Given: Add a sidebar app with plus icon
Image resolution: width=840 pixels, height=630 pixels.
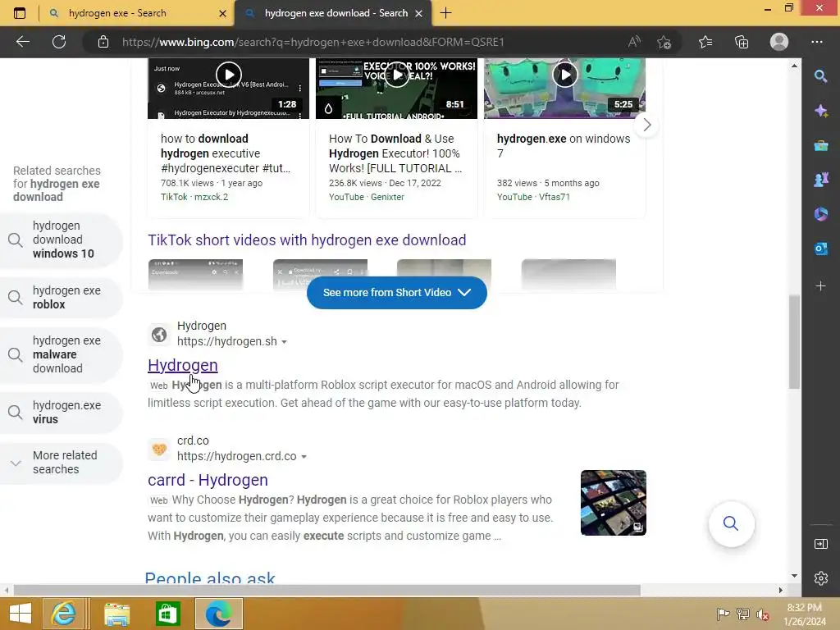Looking at the screenshot, I should (x=820, y=286).
